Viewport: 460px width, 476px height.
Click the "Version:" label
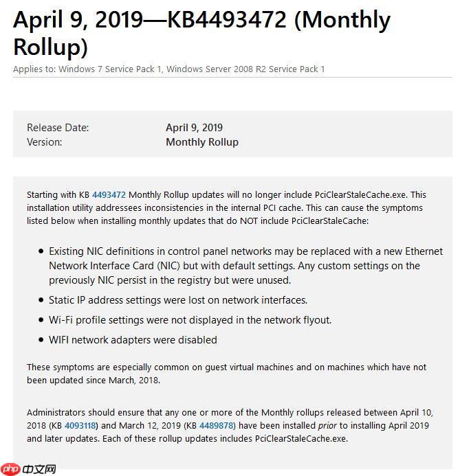[44, 141]
